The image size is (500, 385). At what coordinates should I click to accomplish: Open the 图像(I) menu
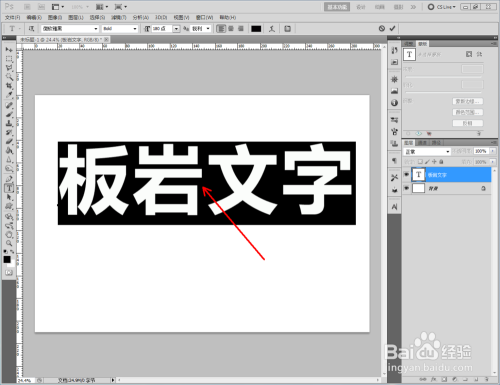[x=55, y=17]
